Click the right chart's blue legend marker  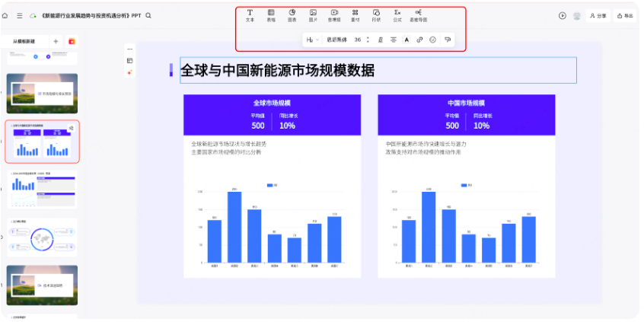(464, 186)
